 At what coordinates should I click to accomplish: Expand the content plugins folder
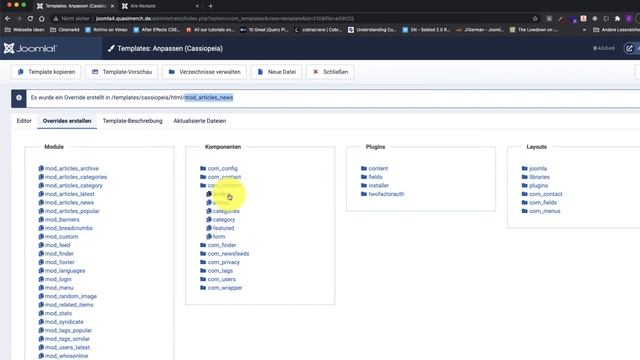tap(374, 168)
